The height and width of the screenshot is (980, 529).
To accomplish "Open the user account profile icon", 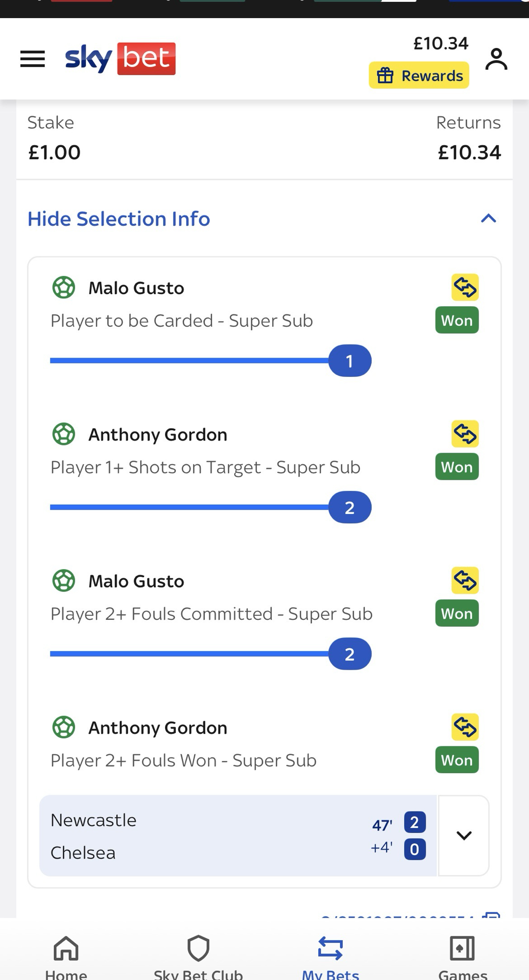I will coord(496,59).
